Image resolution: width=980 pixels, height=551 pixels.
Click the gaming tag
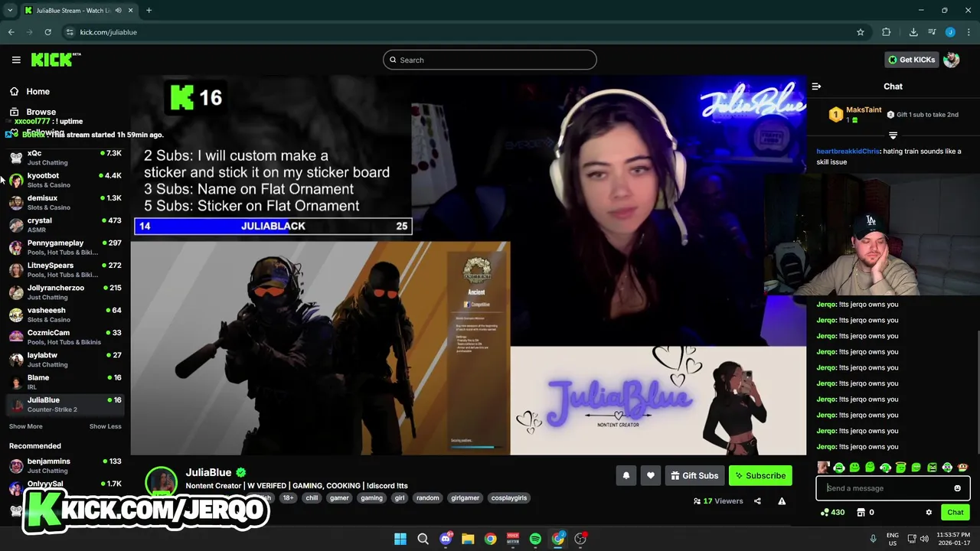click(x=371, y=498)
